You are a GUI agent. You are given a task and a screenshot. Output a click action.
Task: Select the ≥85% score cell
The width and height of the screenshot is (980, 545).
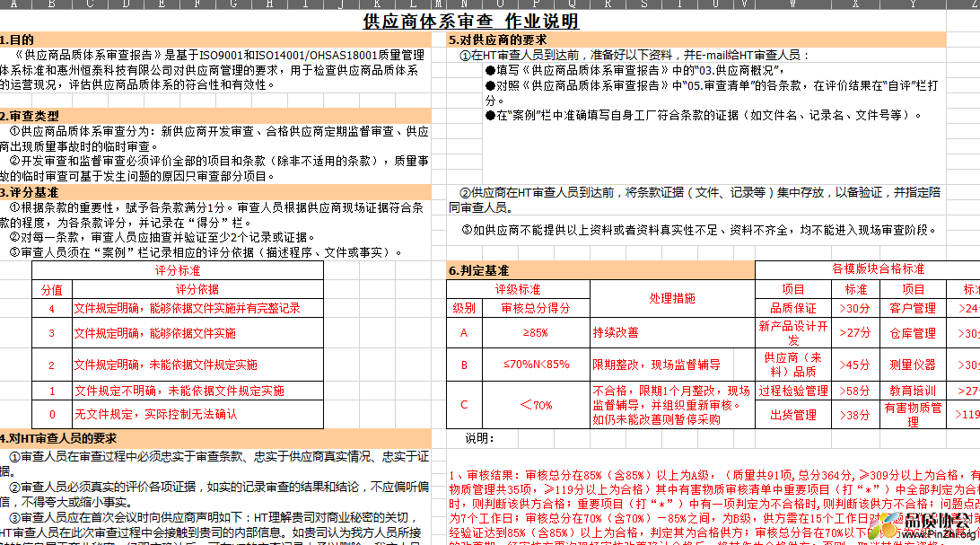click(536, 333)
